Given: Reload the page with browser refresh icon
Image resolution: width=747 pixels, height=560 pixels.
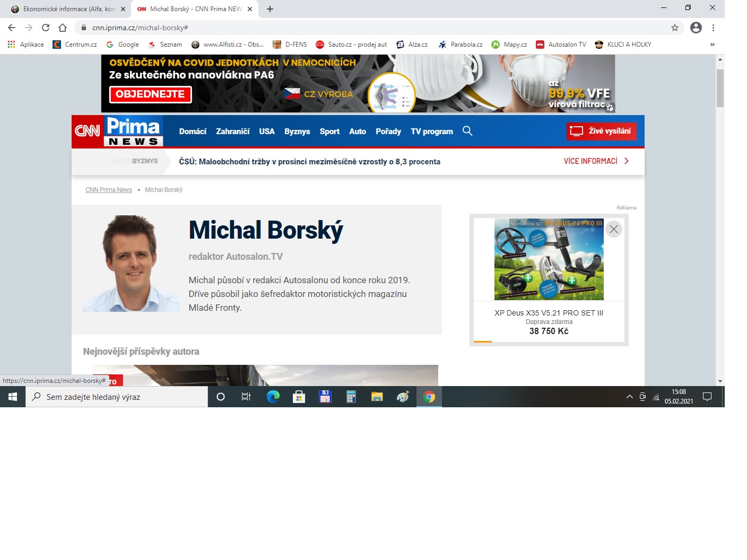Looking at the screenshot, I should [46, 28].
